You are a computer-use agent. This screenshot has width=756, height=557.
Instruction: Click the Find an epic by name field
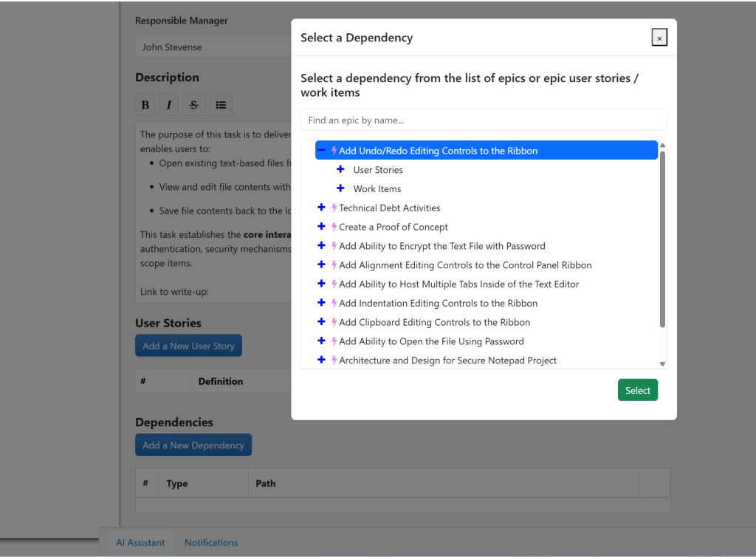click(484, 120)
